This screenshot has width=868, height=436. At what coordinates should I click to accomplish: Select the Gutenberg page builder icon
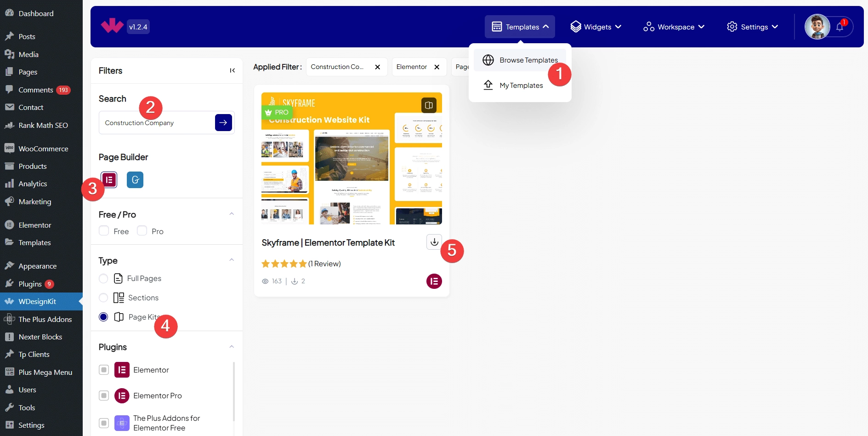pos(135,180)
